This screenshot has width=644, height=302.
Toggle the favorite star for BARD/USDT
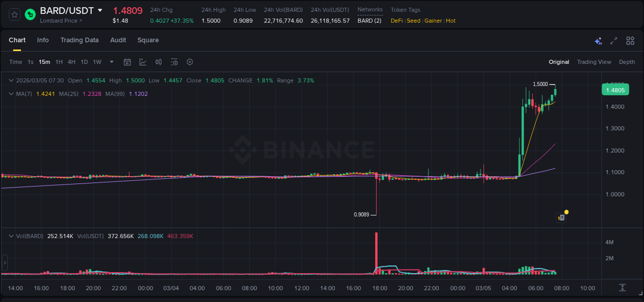click(x=14, y=14)
